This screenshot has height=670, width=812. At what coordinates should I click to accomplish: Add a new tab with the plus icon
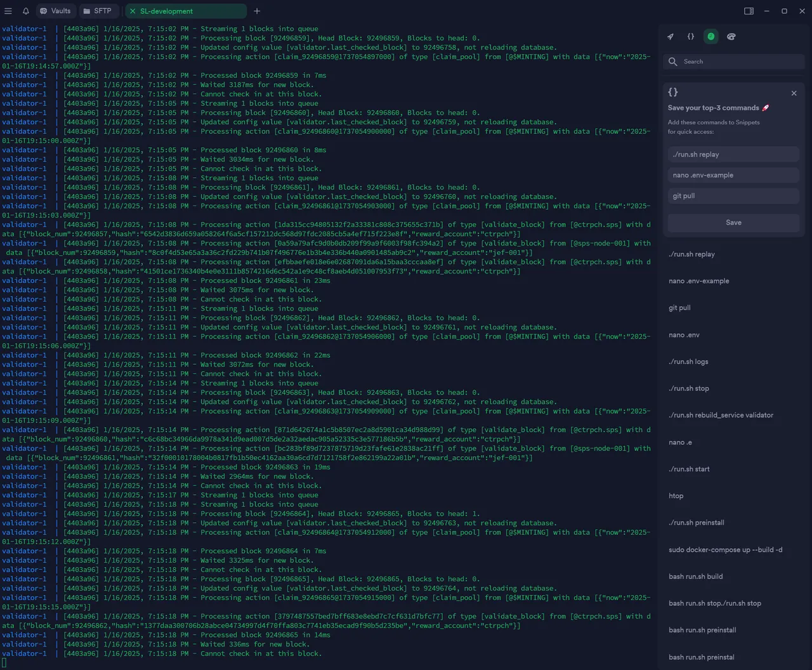[x=257, y=11]
